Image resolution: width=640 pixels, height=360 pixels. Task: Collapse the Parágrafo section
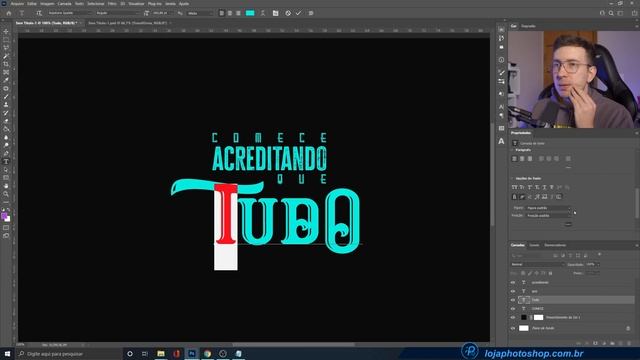(x=513, y=150)
